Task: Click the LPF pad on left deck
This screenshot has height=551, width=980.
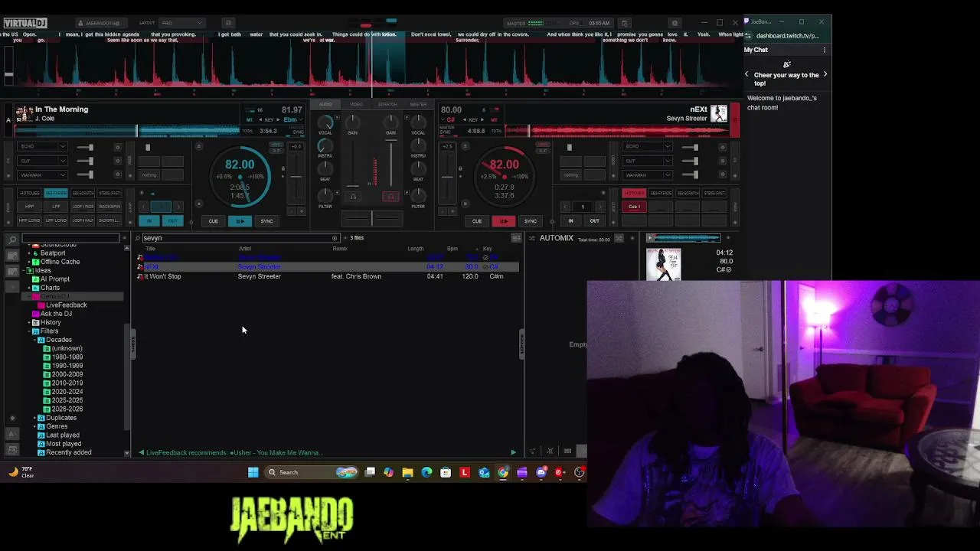Action: (x=56, y=207)
